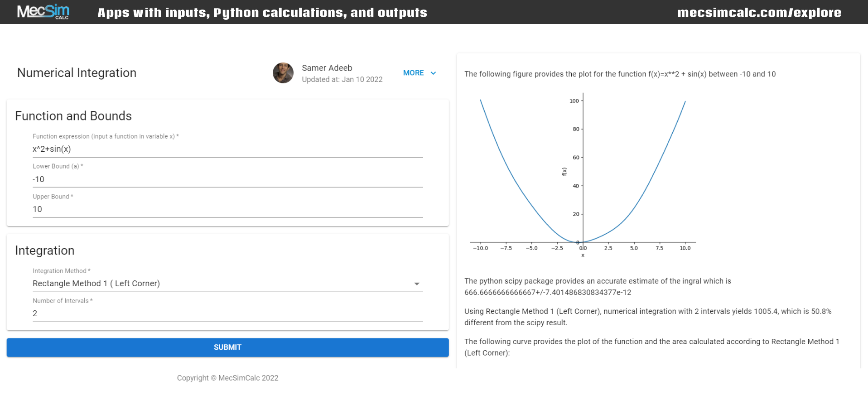Click the Integration section heading
The width and height of the screenshot is (868, 419).
pyautogui.click(x=44, y=250)
